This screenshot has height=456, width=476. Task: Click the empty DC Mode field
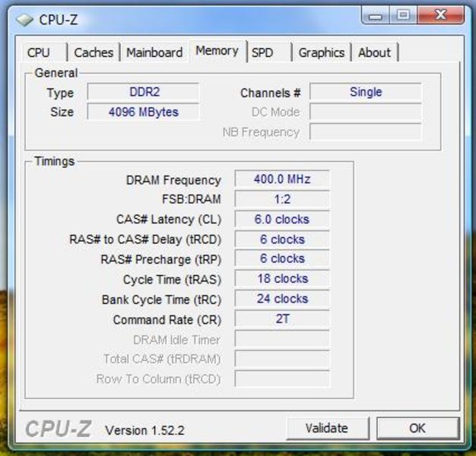point(366,112)
